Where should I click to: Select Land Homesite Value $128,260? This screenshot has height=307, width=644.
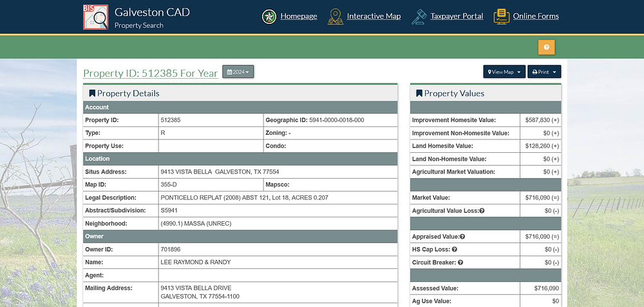coord(542,146)
